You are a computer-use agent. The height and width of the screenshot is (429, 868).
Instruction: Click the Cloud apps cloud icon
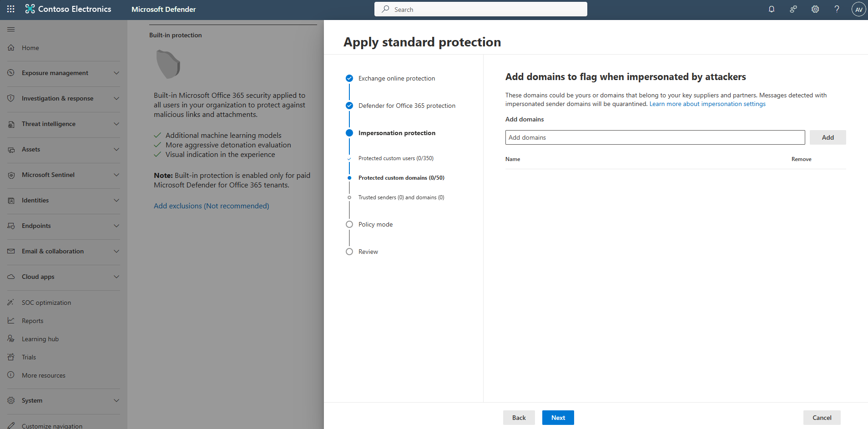11,277
